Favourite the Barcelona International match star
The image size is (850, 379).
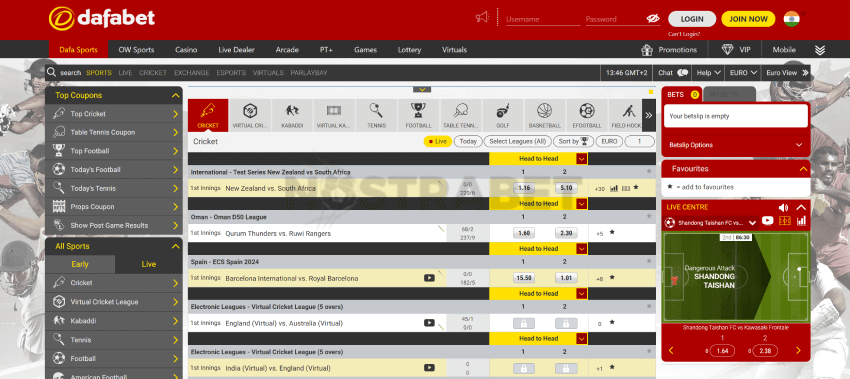[612, 278]
